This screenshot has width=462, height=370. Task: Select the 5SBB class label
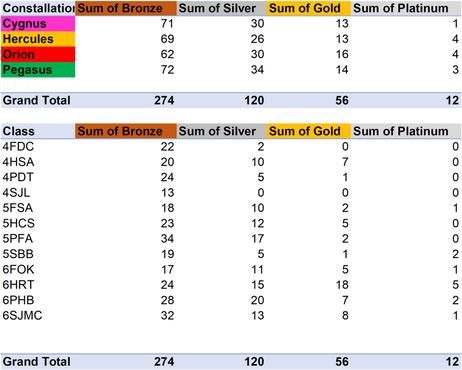pyautogui.click(x=18, y=254)
